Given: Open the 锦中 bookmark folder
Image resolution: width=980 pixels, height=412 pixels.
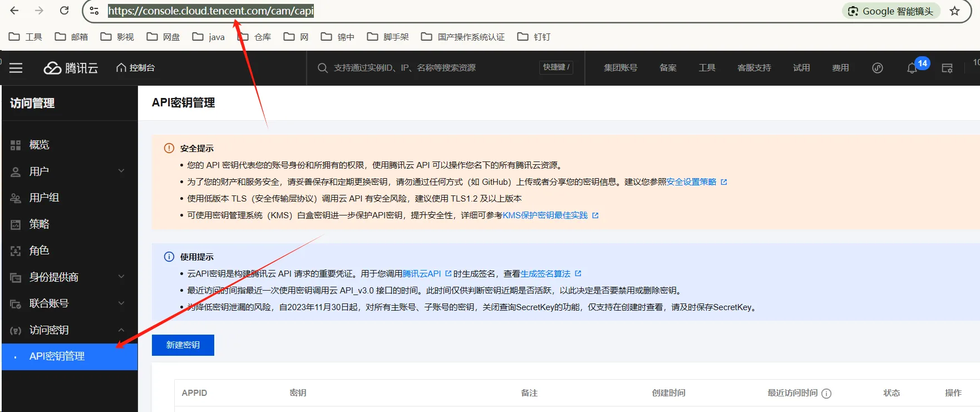Looking at the screenshot, I should click(x=337, y=37).
